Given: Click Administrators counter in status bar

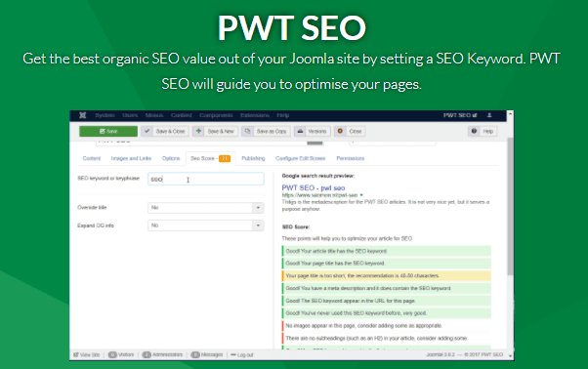Looking at the screenshot, I should pos(162,354).
